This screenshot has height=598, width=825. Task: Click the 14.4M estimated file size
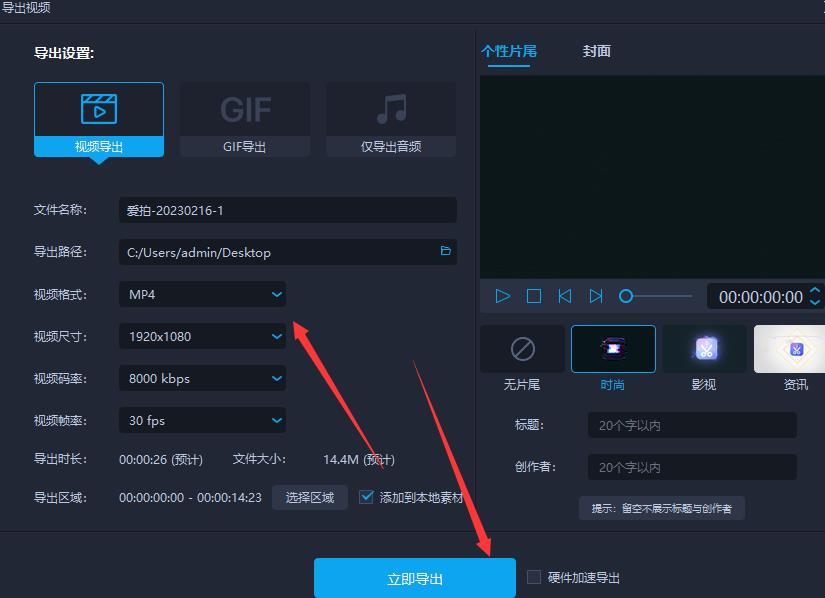pos(359,459)
